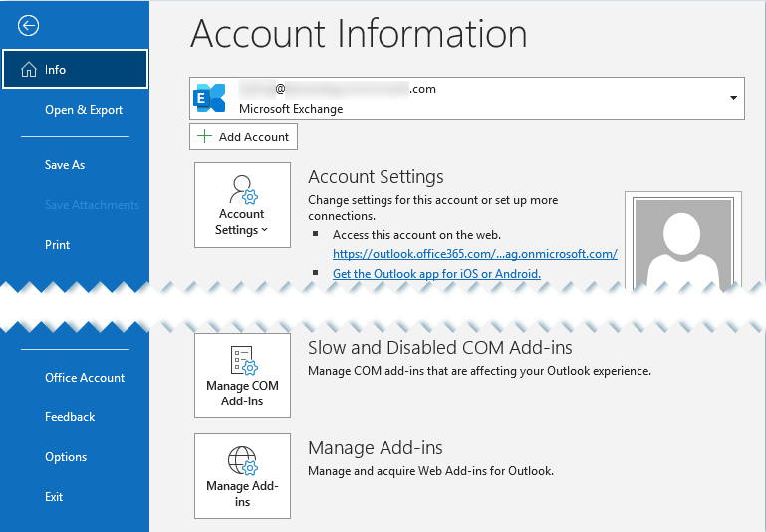
Task: Click the Microsoft Exchange account icon
Action: pos(209,98)
